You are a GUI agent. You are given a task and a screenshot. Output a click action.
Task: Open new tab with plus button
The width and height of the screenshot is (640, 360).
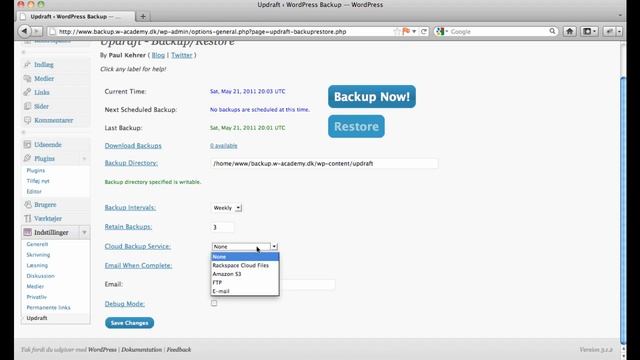click(x=143, y=16)
